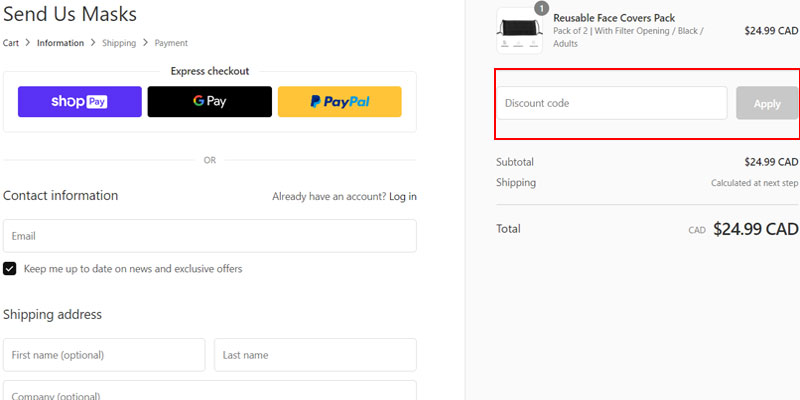Click the quantity badge on product image
The image size is (800, 400).
(x=541, y=9)
